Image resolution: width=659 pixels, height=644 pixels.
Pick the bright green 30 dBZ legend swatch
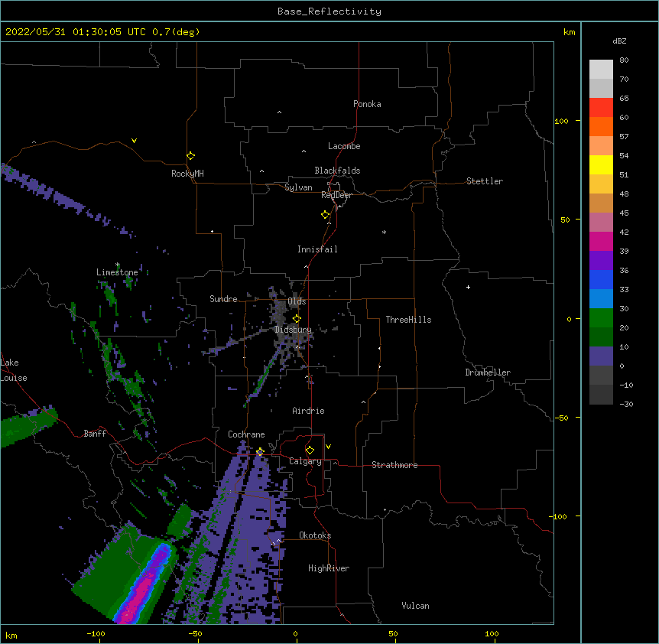pos(601,318)
